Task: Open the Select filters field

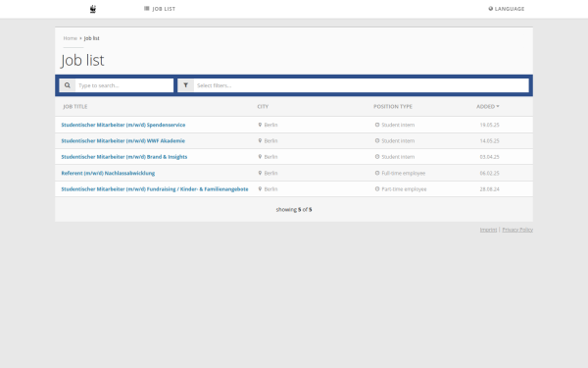Action: click(x=361, y=85)
